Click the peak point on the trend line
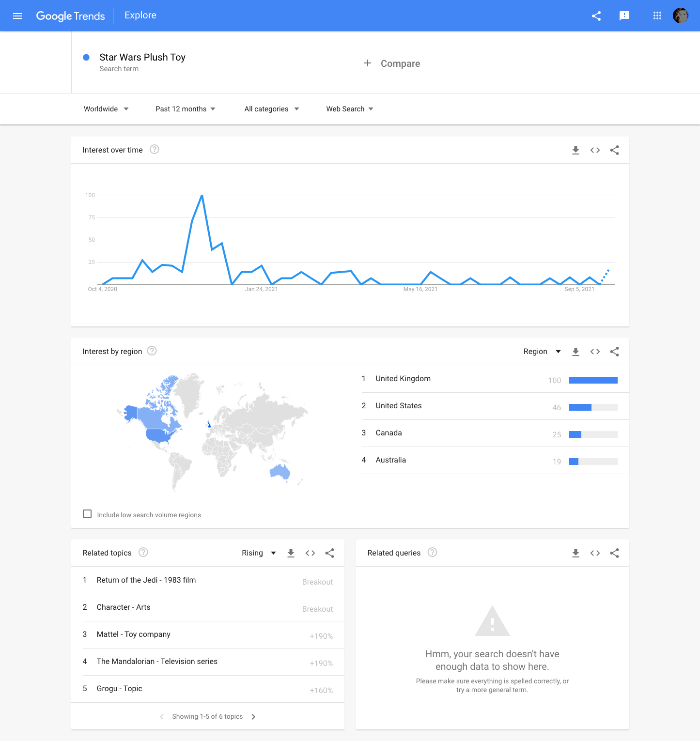This screenshot has width=700, height=741. [x=202, y=195]
